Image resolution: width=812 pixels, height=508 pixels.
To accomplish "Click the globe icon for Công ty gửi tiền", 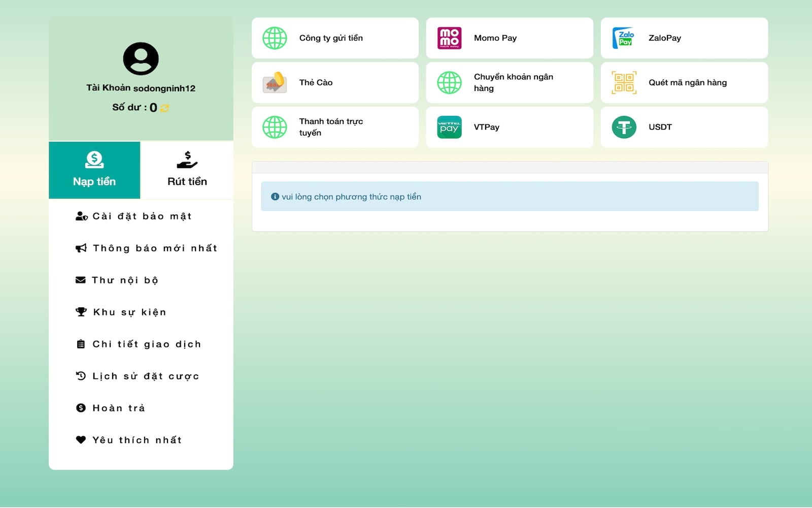I will [275, 38].
